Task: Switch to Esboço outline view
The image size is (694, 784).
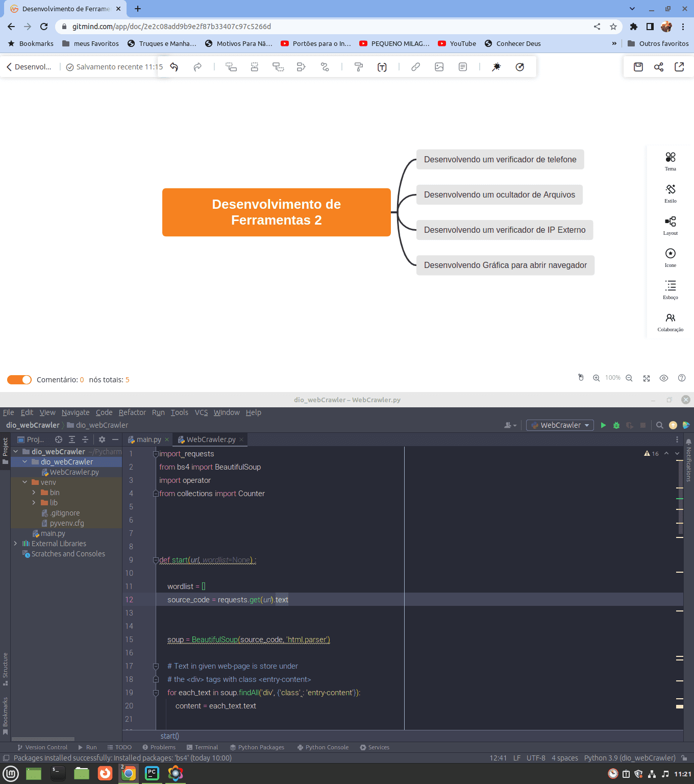Action: 670,289
